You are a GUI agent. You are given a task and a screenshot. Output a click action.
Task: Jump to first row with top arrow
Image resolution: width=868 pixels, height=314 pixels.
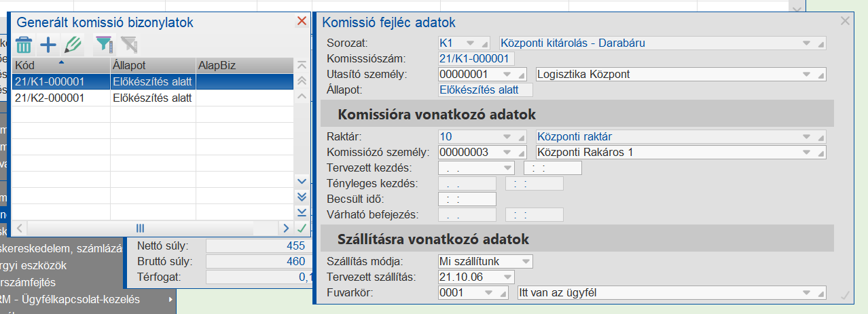(x=302, y=65)
